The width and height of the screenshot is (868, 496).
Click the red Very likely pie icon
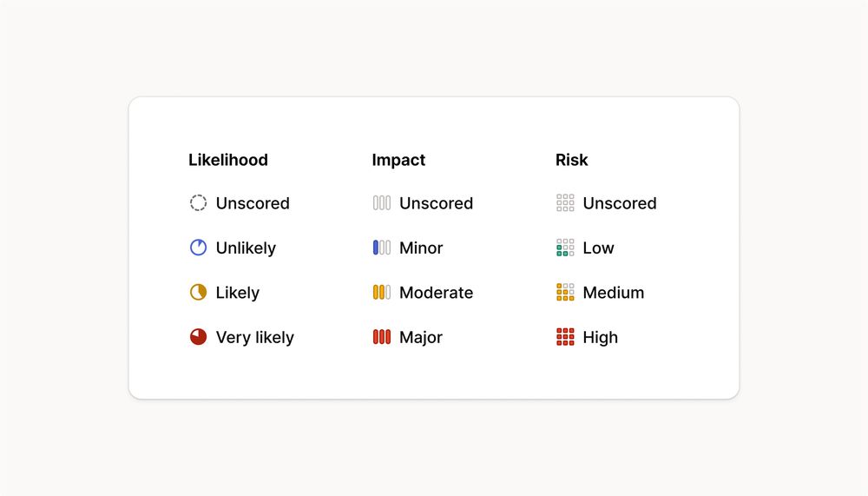[198, 336]
